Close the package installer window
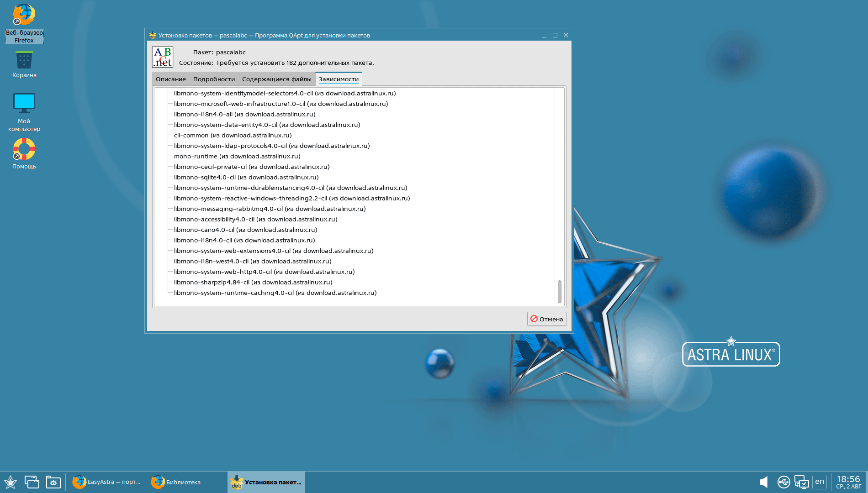 point(566,35)
